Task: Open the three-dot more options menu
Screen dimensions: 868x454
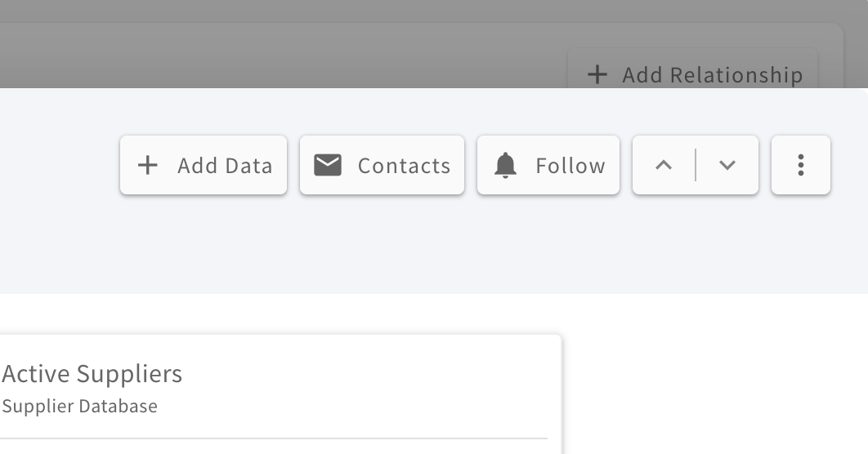Action: pyautogui.click(x=801, y=166)
